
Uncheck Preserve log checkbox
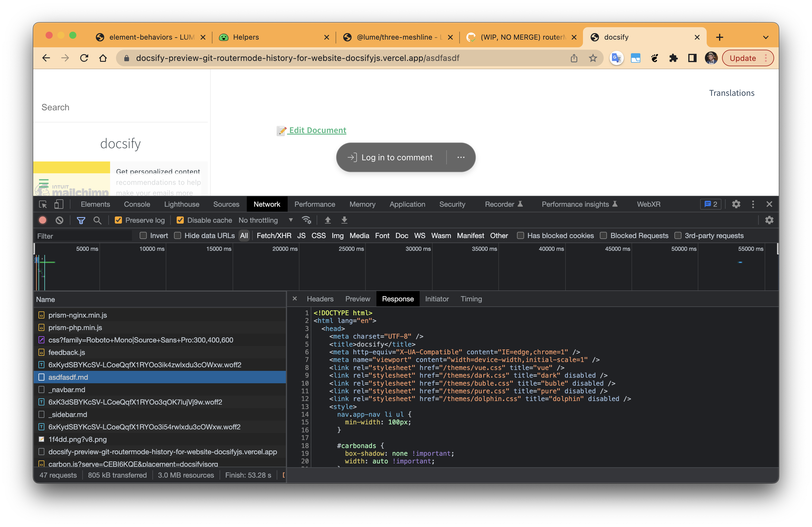[118, 220]
